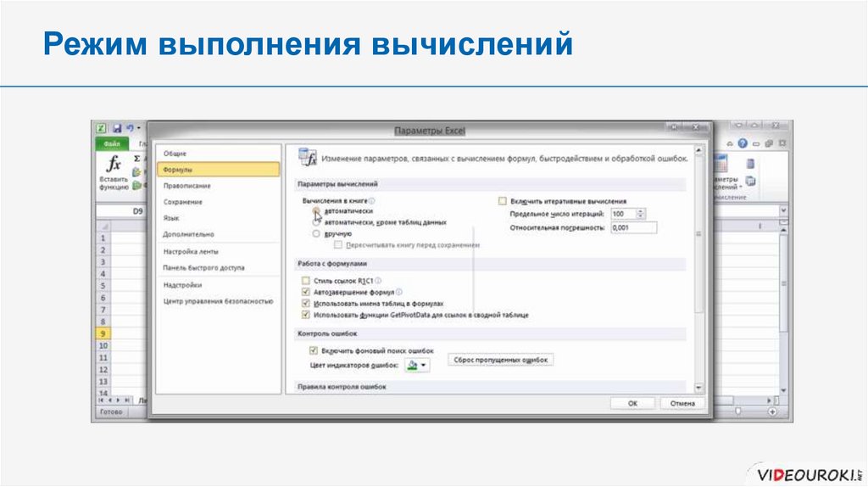Open the quick access toolbar customize dropdown arrow
Image resolution: width=868 pixels, height=487 pixels.
pos(138,128)
